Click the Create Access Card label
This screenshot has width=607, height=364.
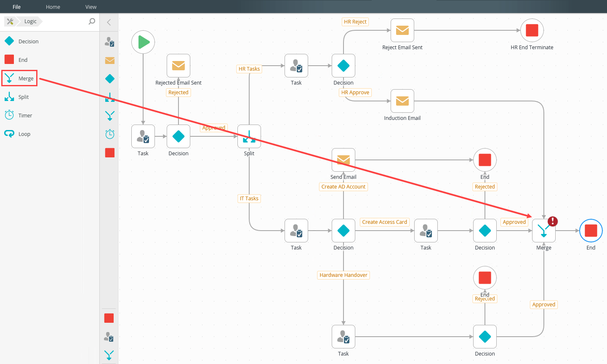point(384,222)
